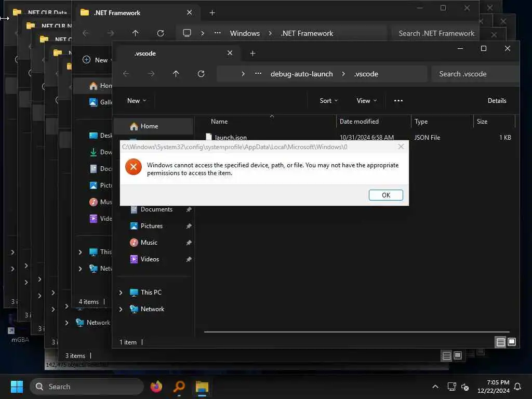
Task: Click the .vscode breadcrumb segment
Action: coord(366,74)
